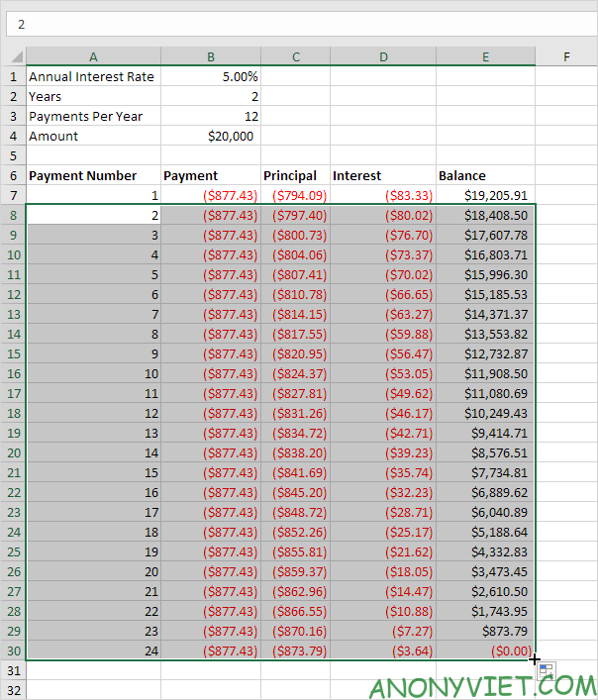The width and height of the screenshot is (598, 700).
Task: Click the $19,205.91 balance cell
Action: pos(485,196)
